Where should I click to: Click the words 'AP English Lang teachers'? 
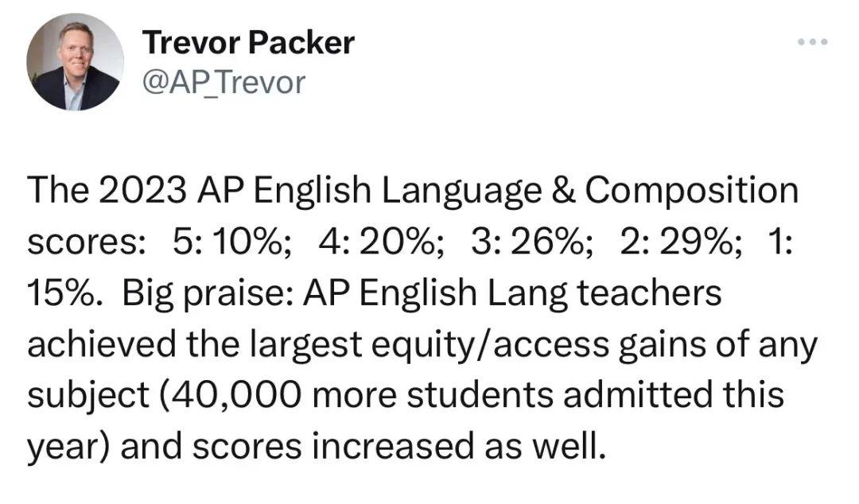pyautogui.click(x=512, y=294)
